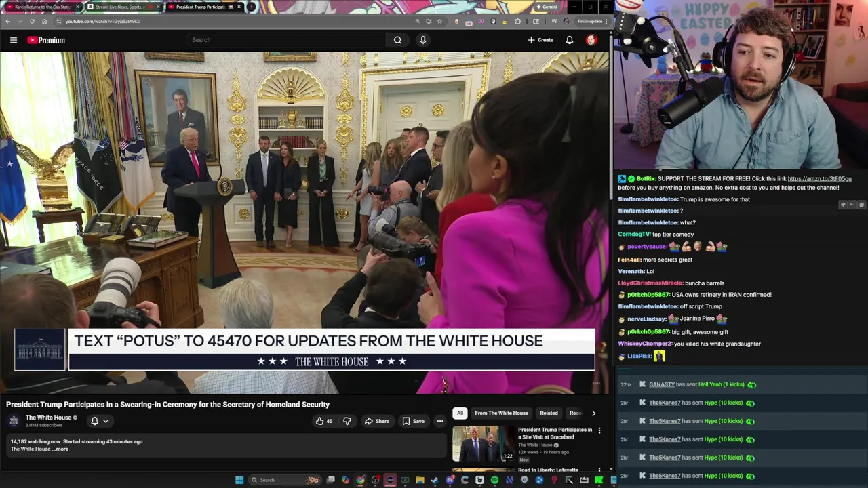868x488 pixels.
Task: Open Task View on taskbar
Action: [331, 480]
